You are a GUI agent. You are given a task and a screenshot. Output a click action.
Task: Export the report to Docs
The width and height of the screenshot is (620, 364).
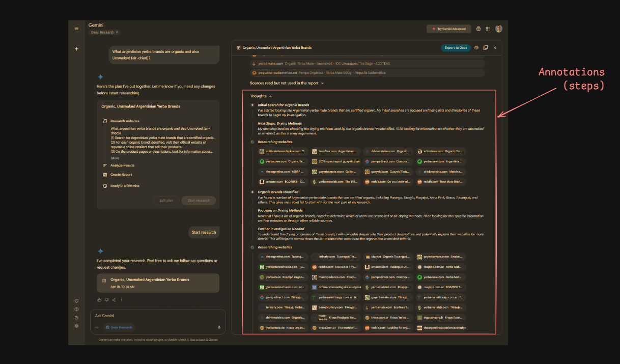(456, 47)
